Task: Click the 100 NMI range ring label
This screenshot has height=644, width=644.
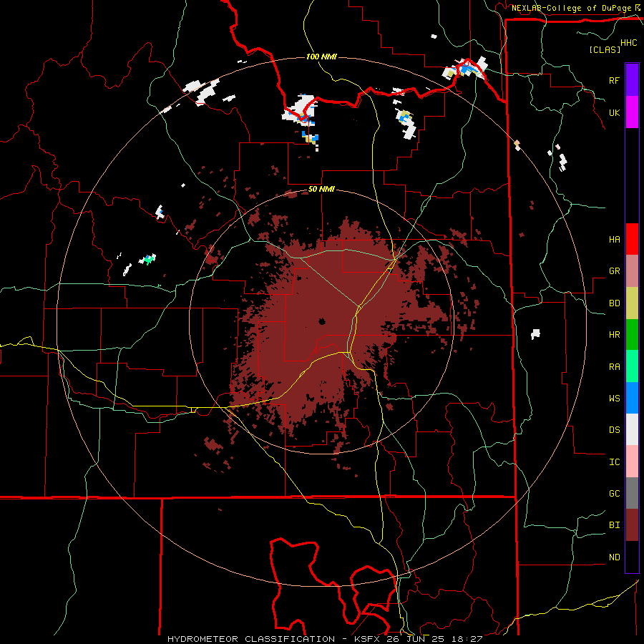Action: coord(321,57)
